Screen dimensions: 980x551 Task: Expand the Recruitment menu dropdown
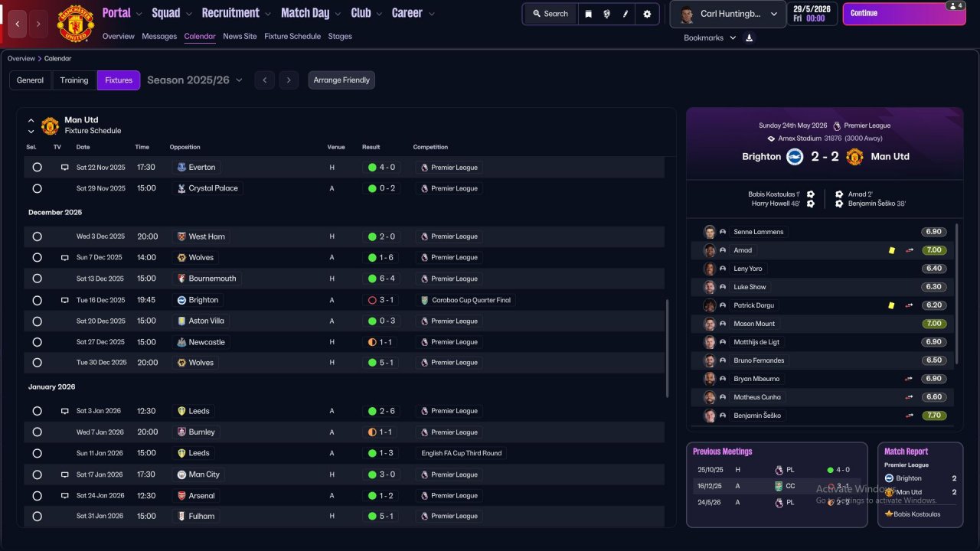[267, 14]
